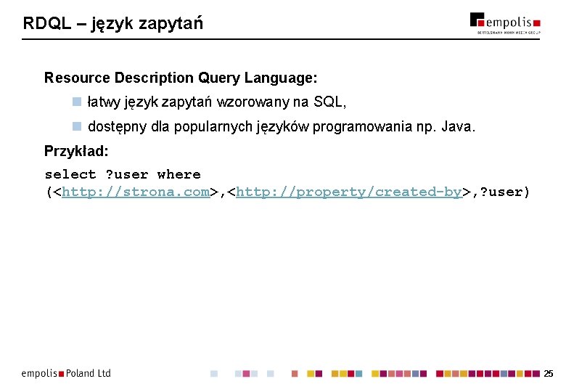Image resolution: width=566 pixels, height=392 pixels.
Task: Select bullet text starting with 'dostępny dla popularnych'
Action: (x=282, y=127)
